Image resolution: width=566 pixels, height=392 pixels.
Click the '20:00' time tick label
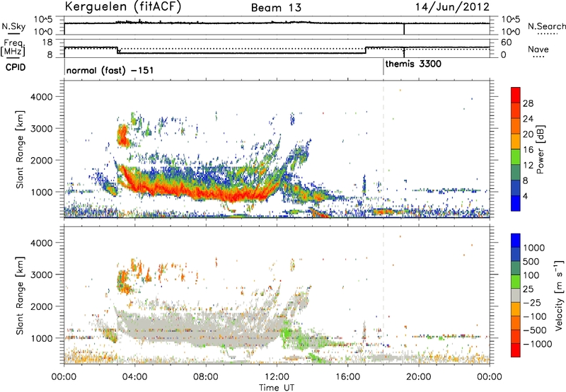tap(419, 377)
